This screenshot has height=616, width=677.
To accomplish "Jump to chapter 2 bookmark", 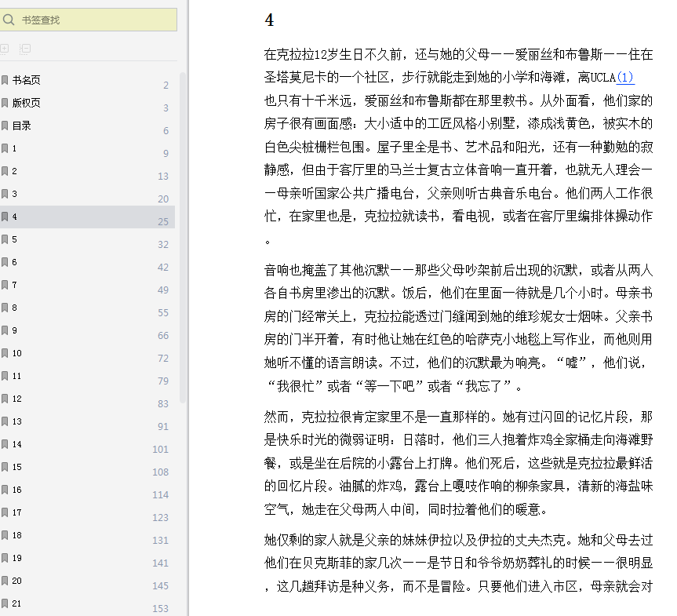I will 86,171.
